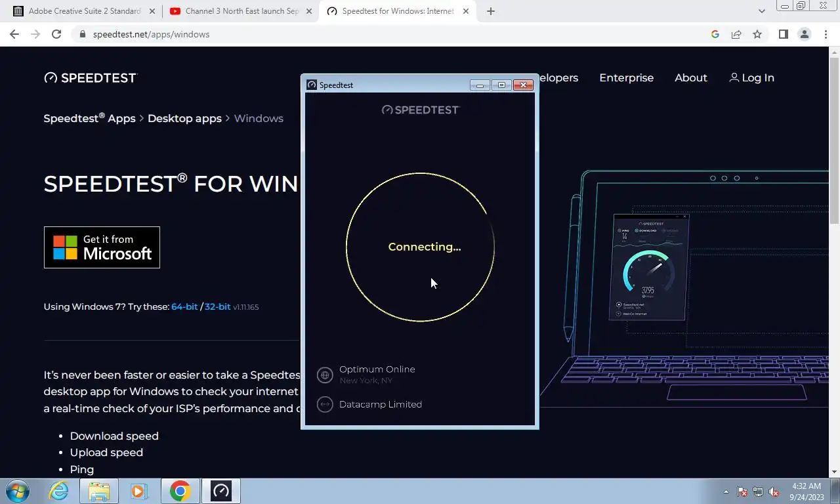
Task: Click the network tray icon
Action: [758, 492]
